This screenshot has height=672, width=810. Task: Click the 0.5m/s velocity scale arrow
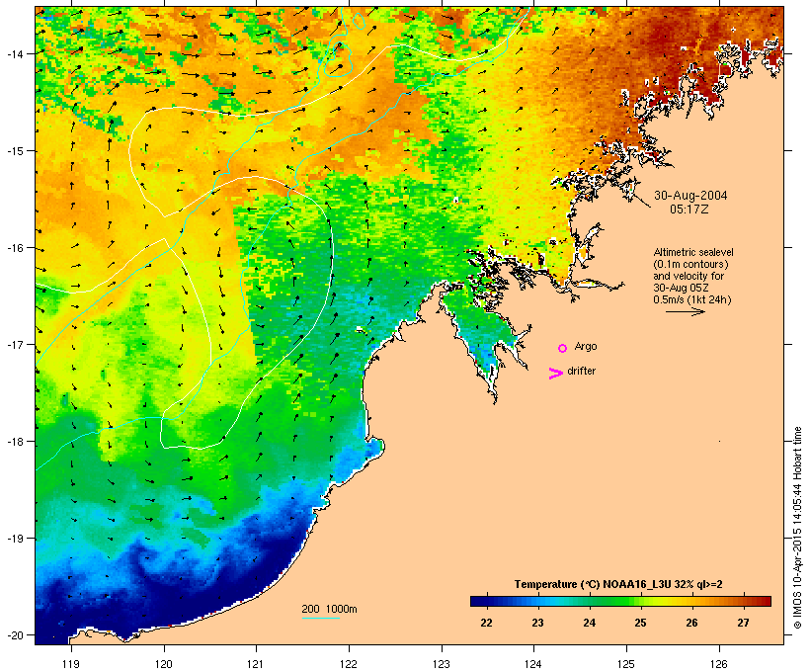point(685,311)
